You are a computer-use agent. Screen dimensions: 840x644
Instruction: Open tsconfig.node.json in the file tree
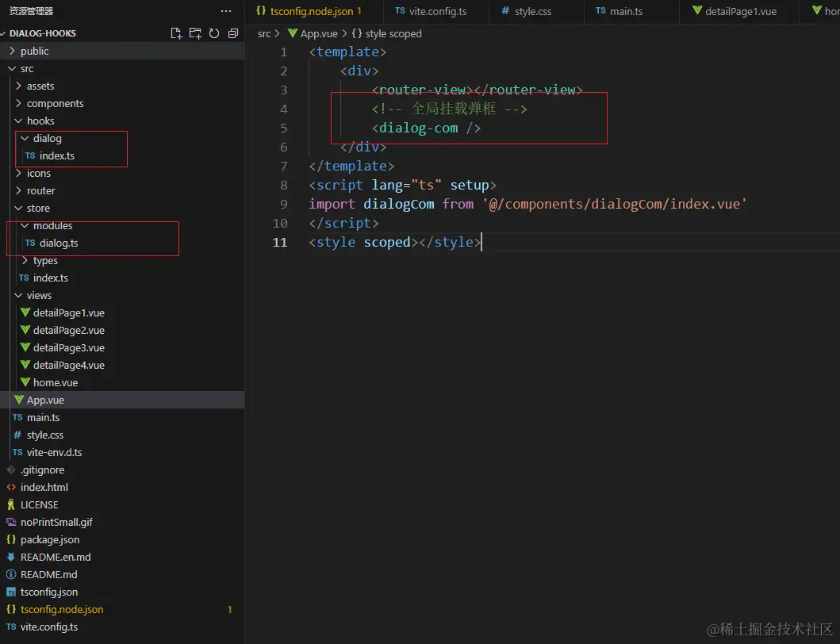122,609
